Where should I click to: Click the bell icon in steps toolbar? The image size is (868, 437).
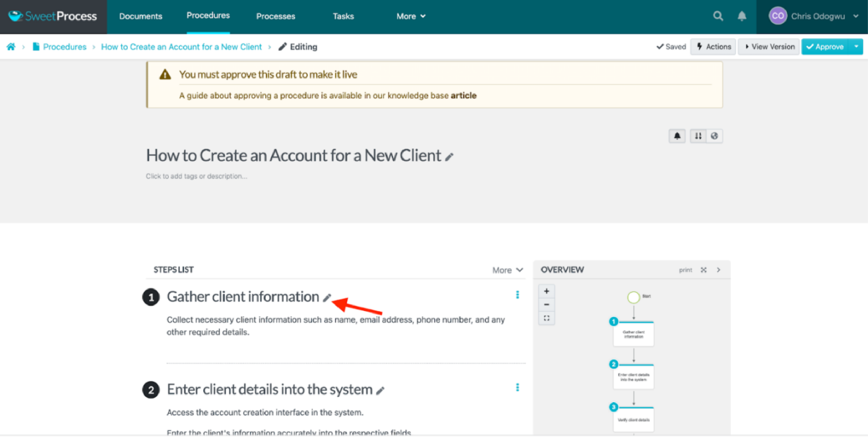tap(678, 136)
